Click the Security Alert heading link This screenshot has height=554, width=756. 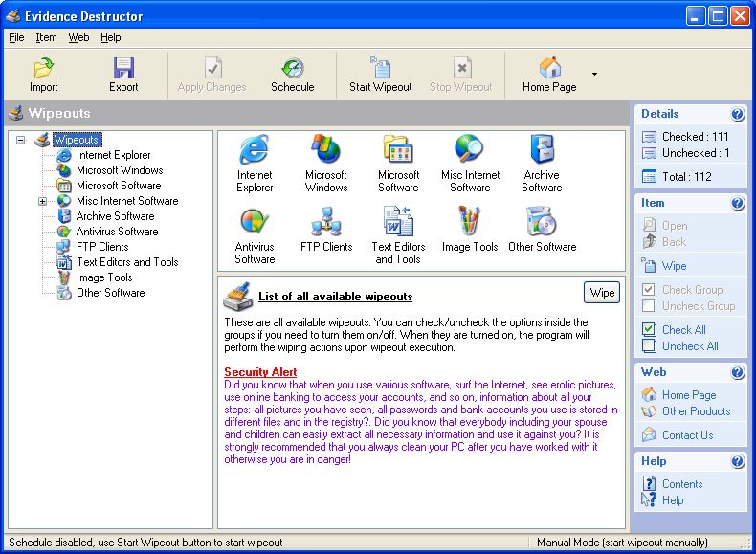click(x=260, y=372)
